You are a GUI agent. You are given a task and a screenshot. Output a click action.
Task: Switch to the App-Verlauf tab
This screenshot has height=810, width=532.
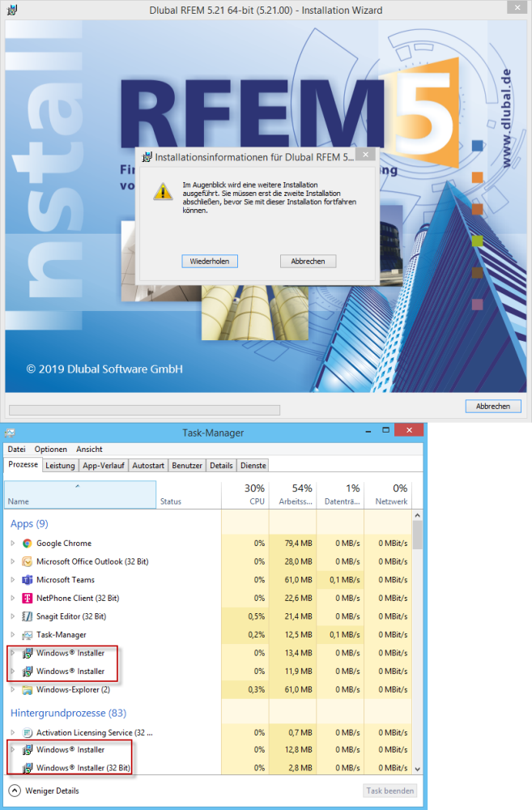pyautogui.click(x=104, y=466)
